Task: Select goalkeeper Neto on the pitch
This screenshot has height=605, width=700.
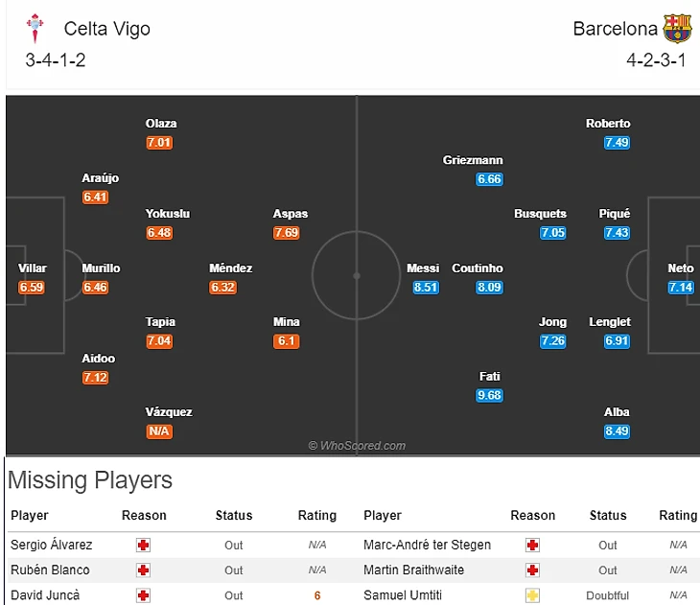Action: (681, 268)
